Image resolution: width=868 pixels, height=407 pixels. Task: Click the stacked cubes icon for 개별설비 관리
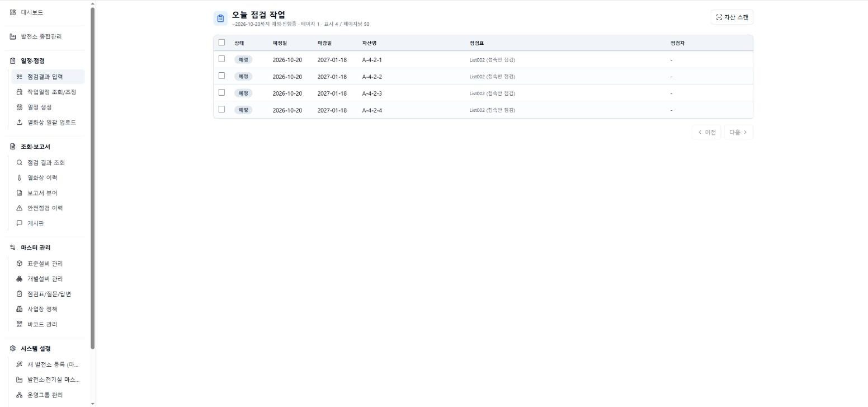[20, 279]
